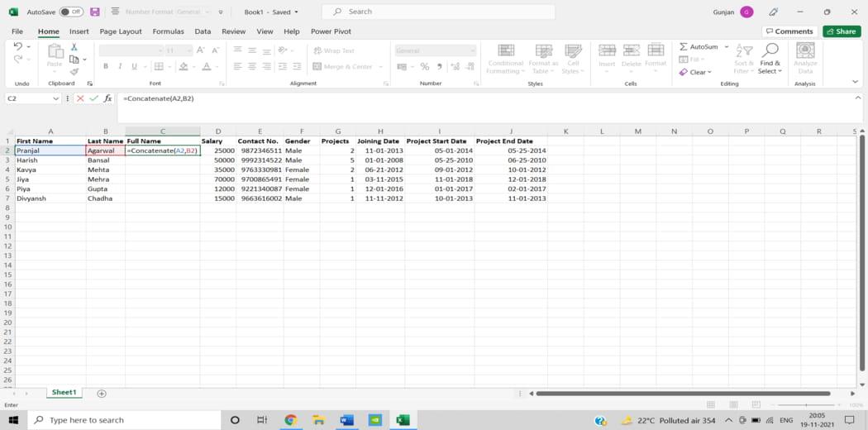Toggle Bold formatting
Screen dimensions: 868x430
(105, 66)
